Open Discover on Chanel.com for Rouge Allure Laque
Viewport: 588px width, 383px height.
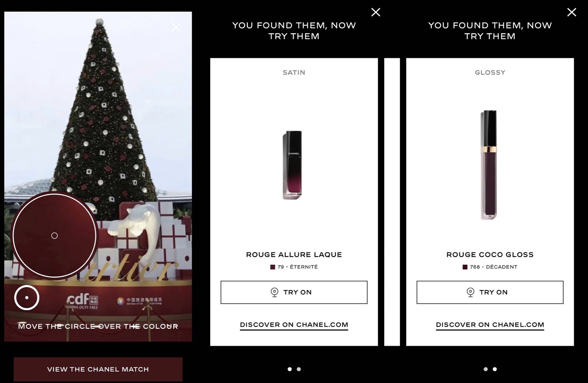pyautogui.click(x=294, y=325)
